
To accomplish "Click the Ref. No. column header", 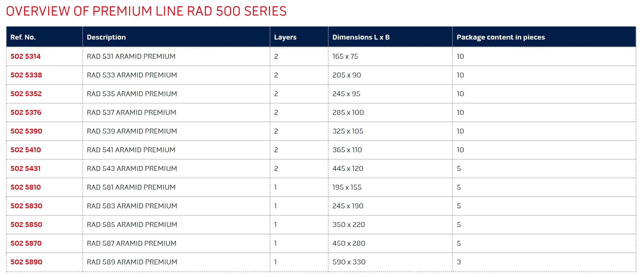I will pyautogui.click(x=23, y=37).
